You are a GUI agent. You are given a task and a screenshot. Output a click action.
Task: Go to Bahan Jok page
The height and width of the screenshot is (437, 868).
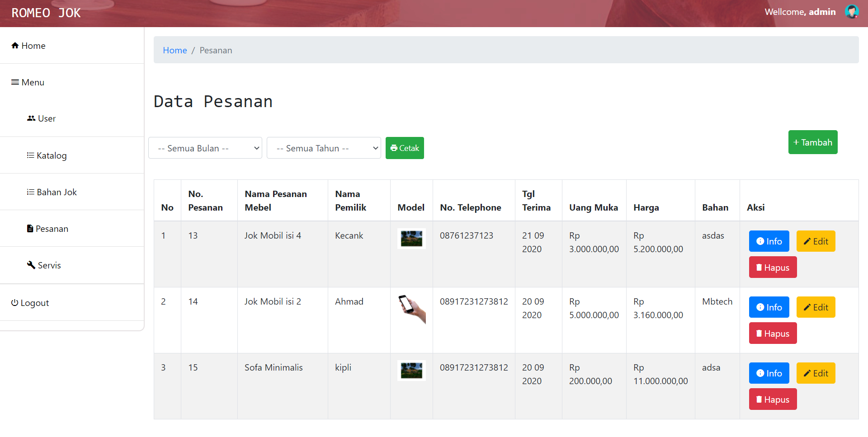52,192
